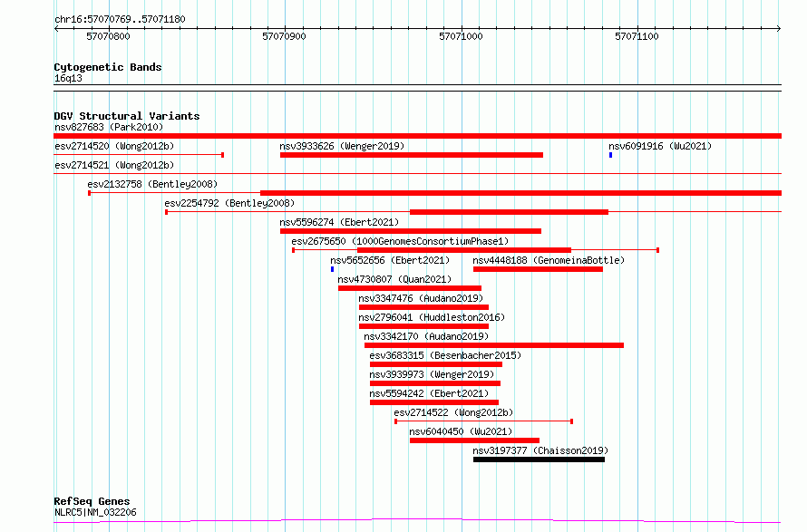Select the esv2714520 (Wong2012b) variant label
Screen dimensions: 807x532
tap(114, 146)
